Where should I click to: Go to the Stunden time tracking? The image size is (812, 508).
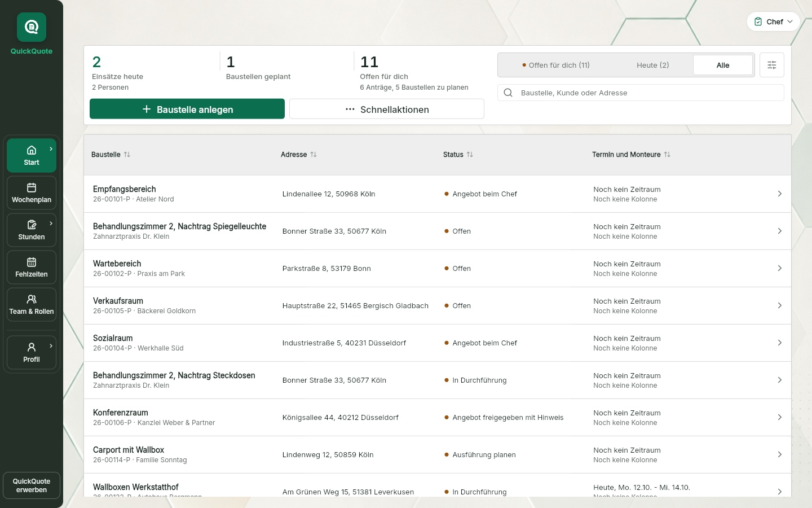coord(32,230)
